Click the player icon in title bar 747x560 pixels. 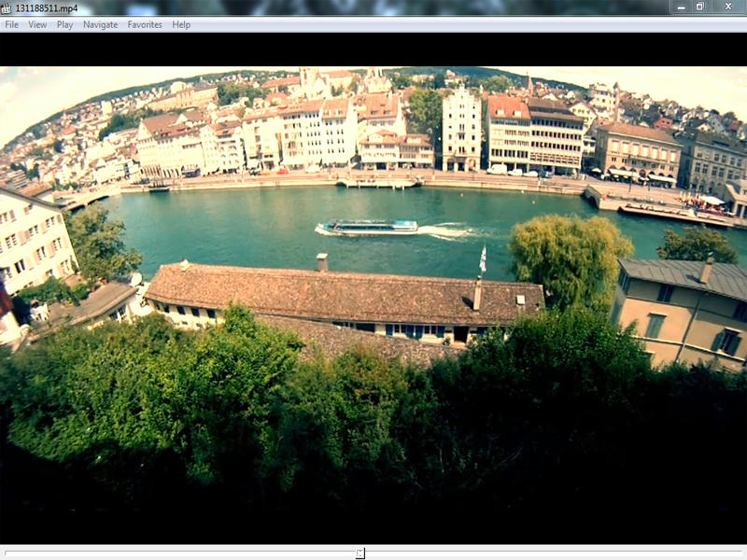coord(6,8)
